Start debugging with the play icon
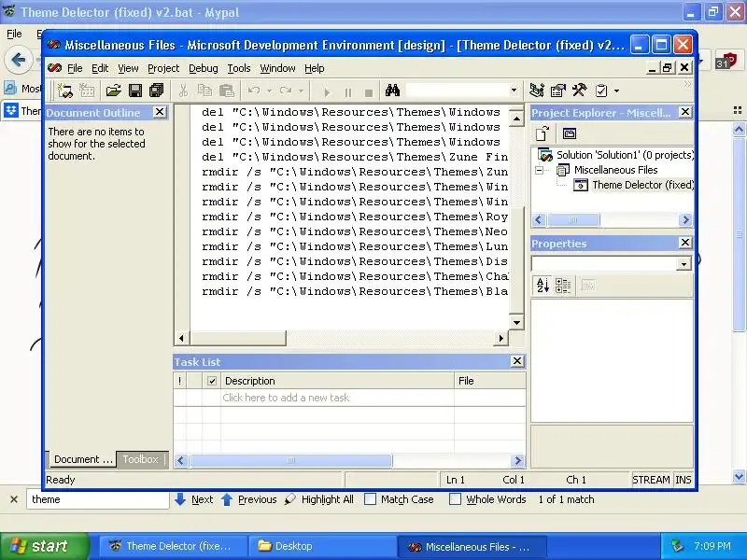The width and height of the screenshot is (747, 560). (x=327, y=91)
